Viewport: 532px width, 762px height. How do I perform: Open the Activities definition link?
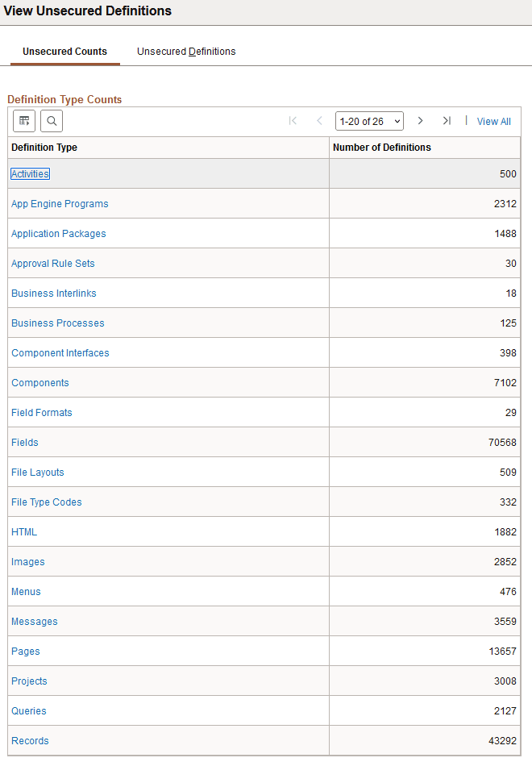coord(30,173)
